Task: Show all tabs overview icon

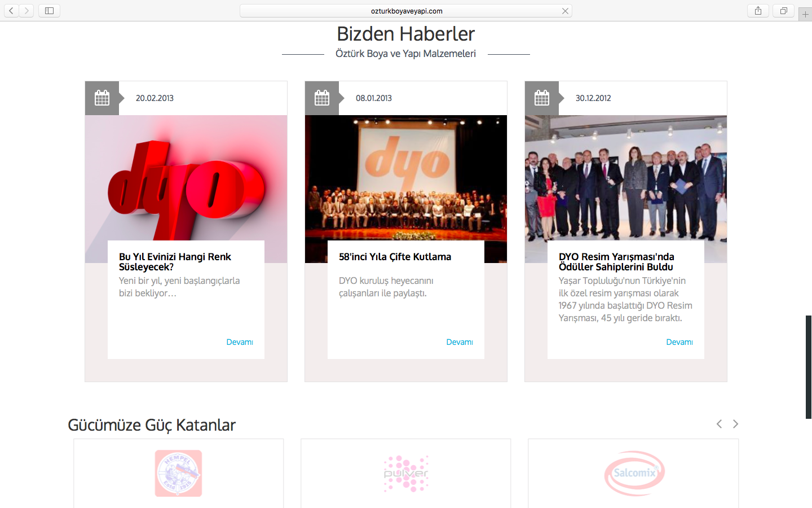Action: tap(783, 11)
